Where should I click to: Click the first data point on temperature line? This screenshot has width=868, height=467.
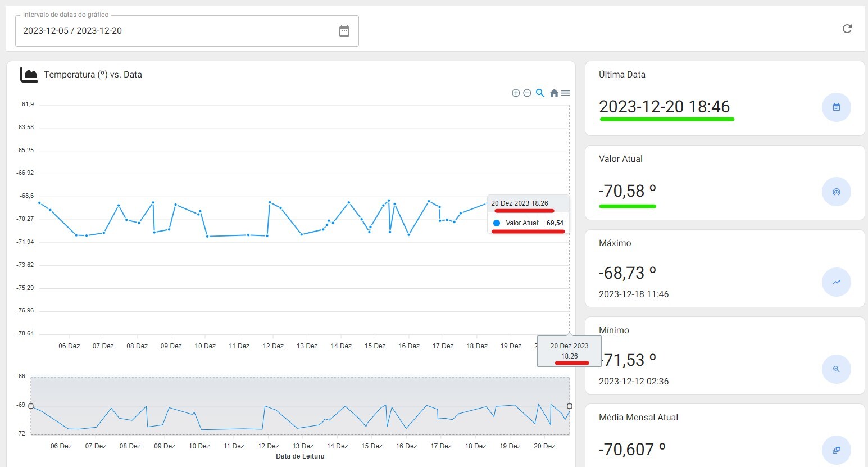pyautogui.click(x=39, y=203)
